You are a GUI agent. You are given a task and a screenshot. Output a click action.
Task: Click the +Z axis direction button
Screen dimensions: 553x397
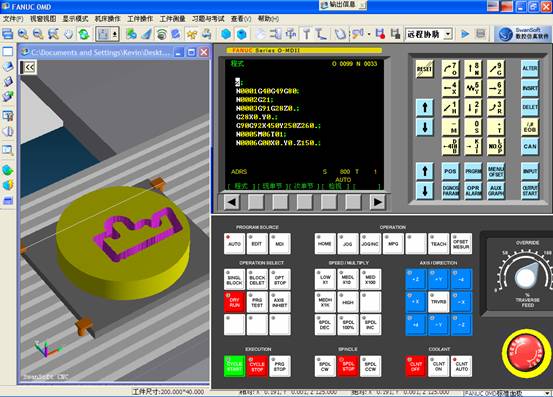(415, 279)
